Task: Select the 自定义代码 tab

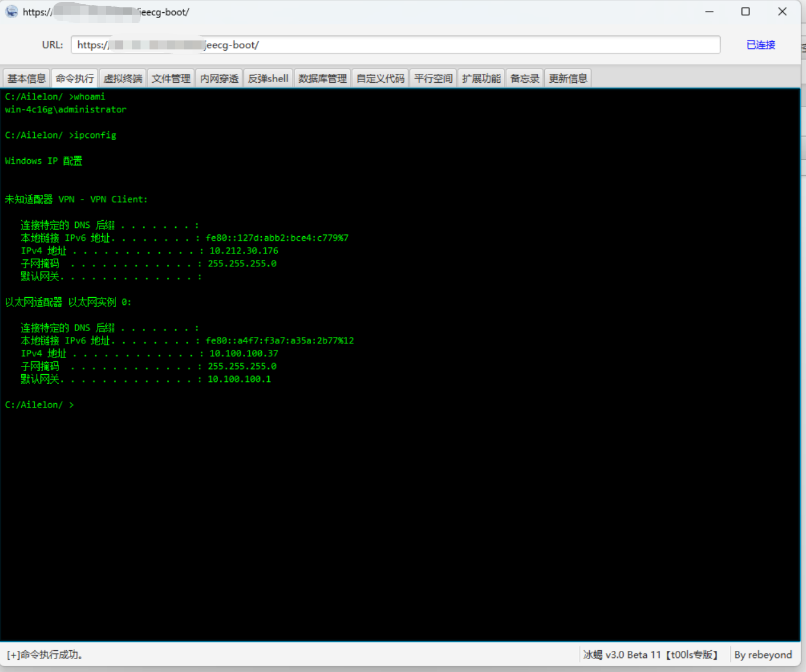Action: (x=381, y=78)
